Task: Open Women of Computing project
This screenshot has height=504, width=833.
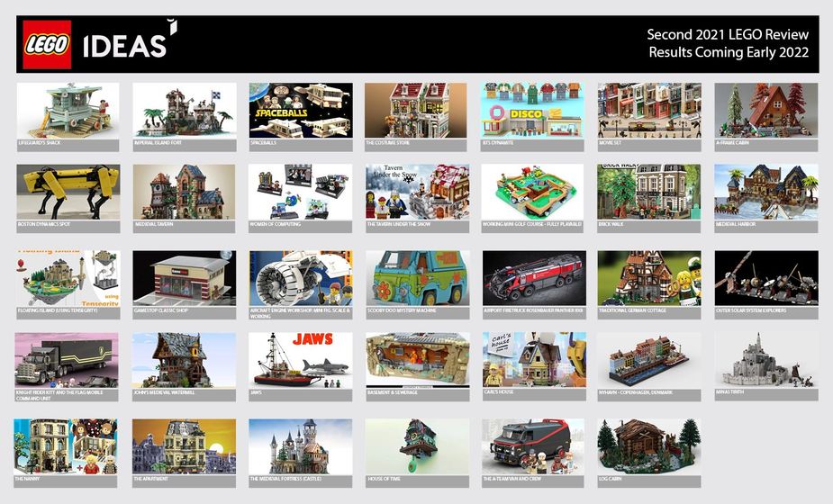Action: click(x=300, y=192)
